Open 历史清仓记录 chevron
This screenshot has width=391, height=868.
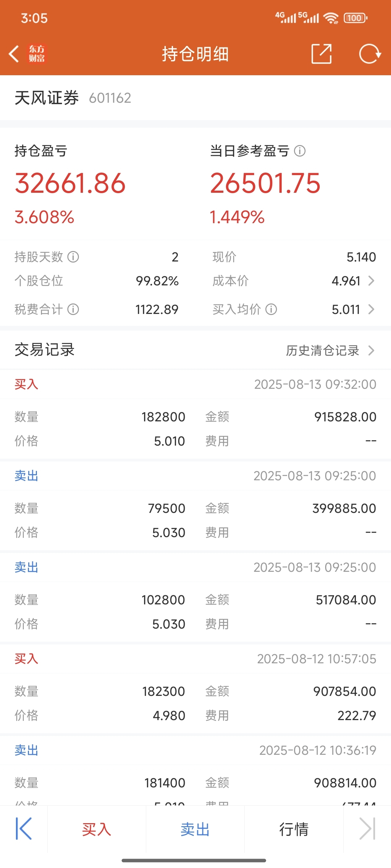[371, 350]
